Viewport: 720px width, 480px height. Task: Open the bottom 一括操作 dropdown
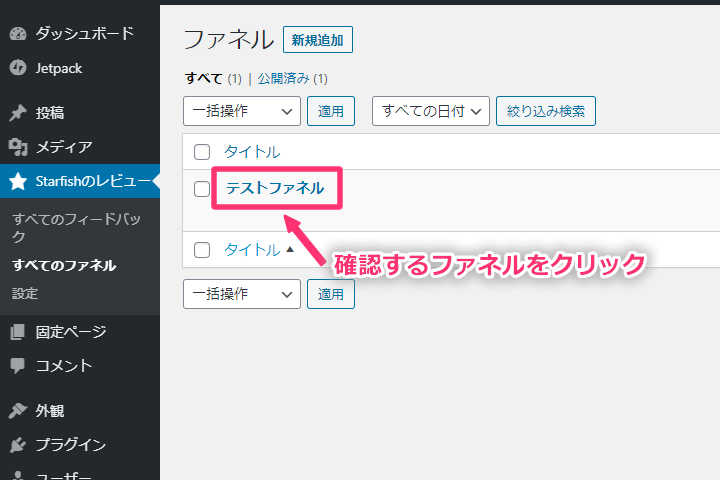(242, 294)
